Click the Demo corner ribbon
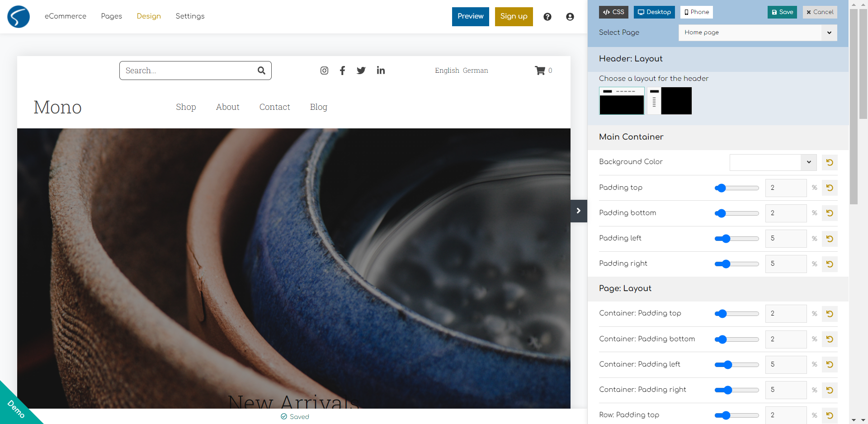Image resolution: width=868 pixels, height=424 pixels. pos(16,408)
